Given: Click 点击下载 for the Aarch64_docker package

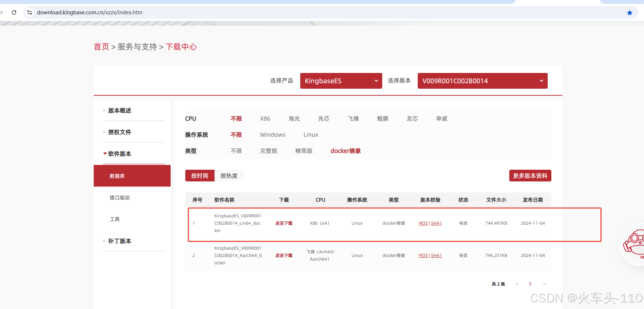Looking at the screenshot, I should (x=284, y=255).
